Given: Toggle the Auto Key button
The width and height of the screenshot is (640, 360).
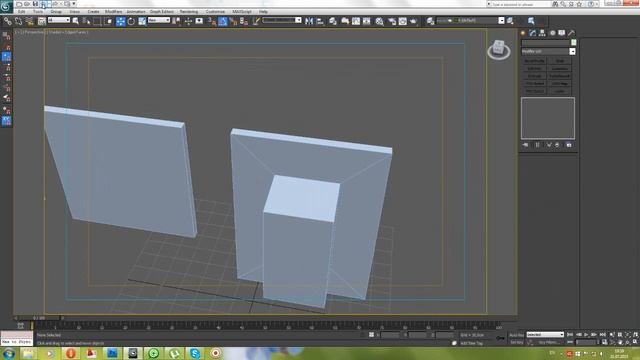Looking at the screenshot, I should click(x=516, y=335).
